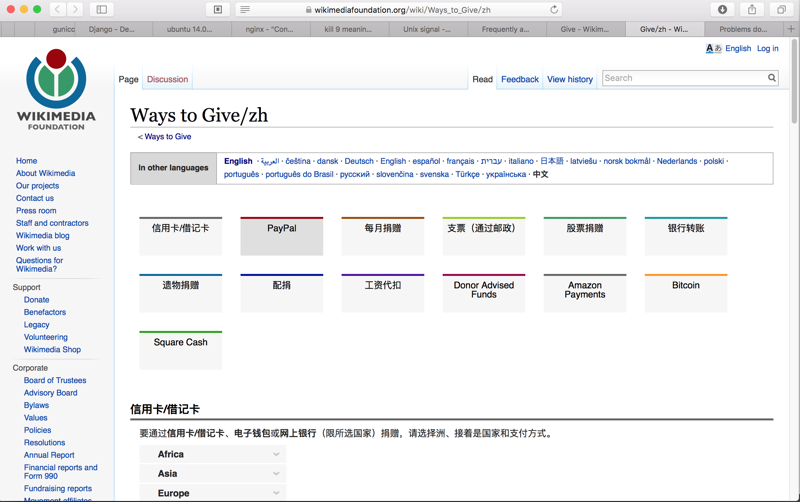Select the 每月捐赠 option box

tap(383, 236)
